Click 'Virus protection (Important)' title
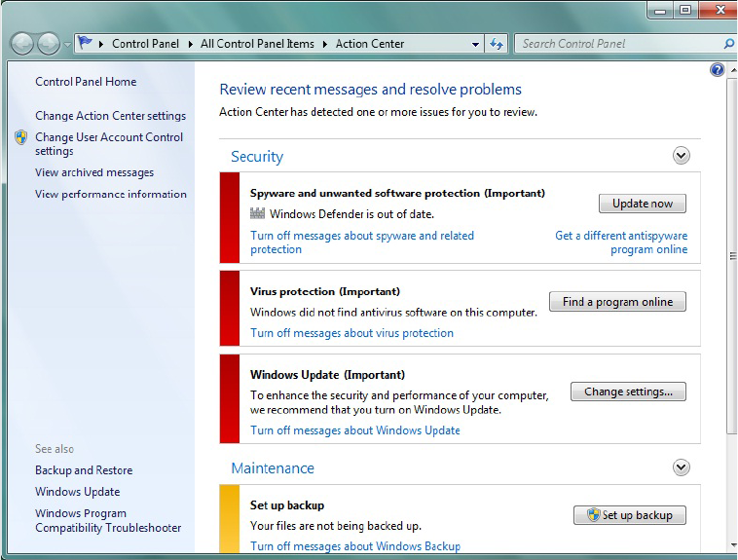Image resolution: width=738 pixels, height=560 pixels. pos(325,291)
